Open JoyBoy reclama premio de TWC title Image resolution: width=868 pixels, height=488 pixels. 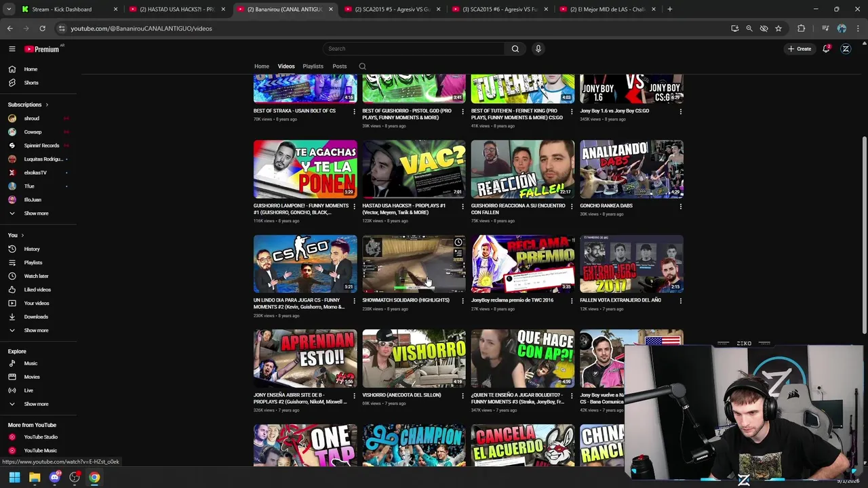pos(512,300)
